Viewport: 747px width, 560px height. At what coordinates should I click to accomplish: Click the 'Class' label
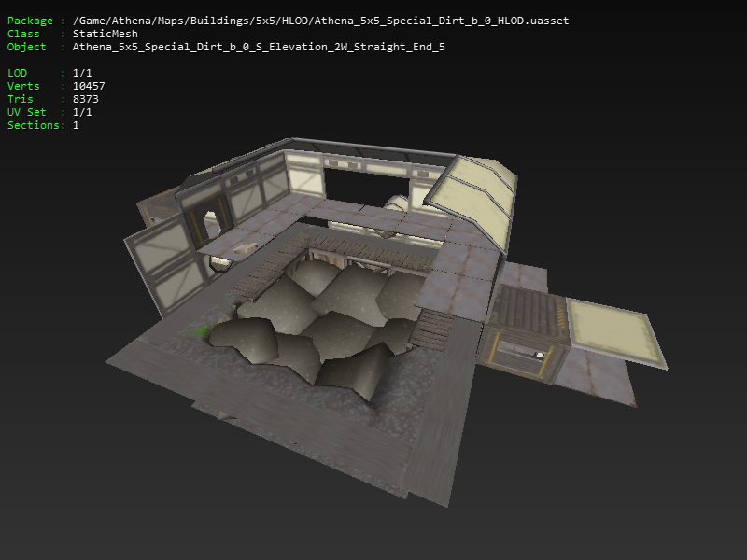[x=23, y=34]
